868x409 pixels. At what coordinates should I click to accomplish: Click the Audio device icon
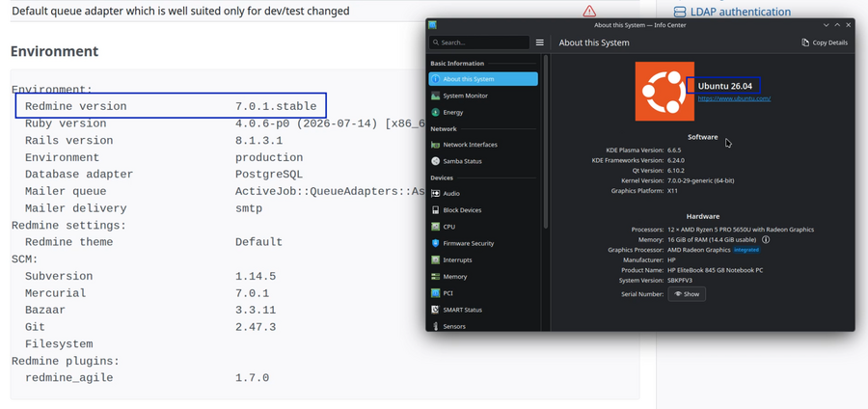436,194
